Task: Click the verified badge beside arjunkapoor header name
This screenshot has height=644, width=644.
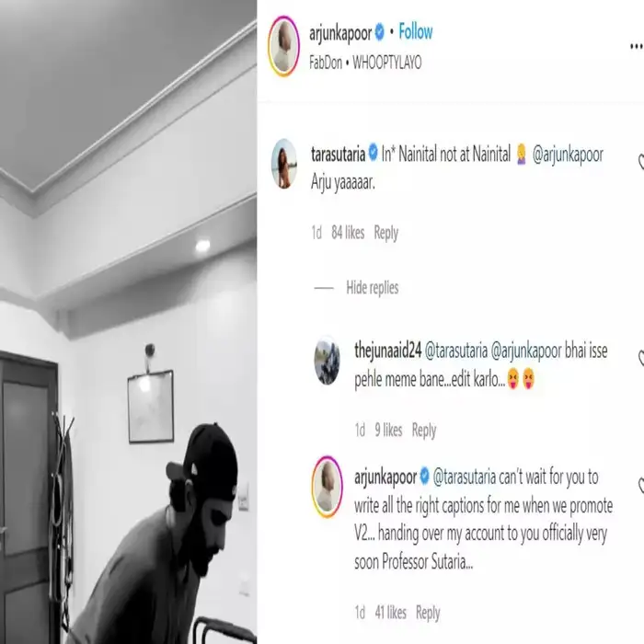Action: point(380,32)
